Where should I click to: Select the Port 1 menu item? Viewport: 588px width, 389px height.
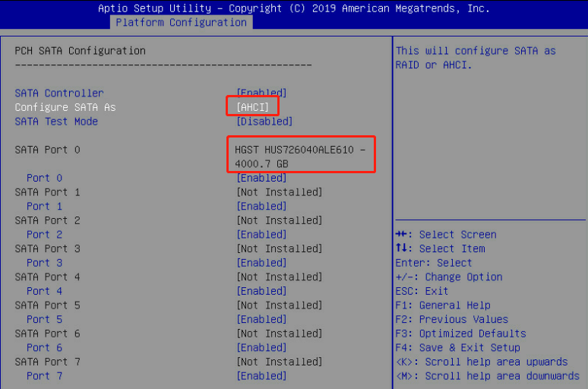point(44,207)
